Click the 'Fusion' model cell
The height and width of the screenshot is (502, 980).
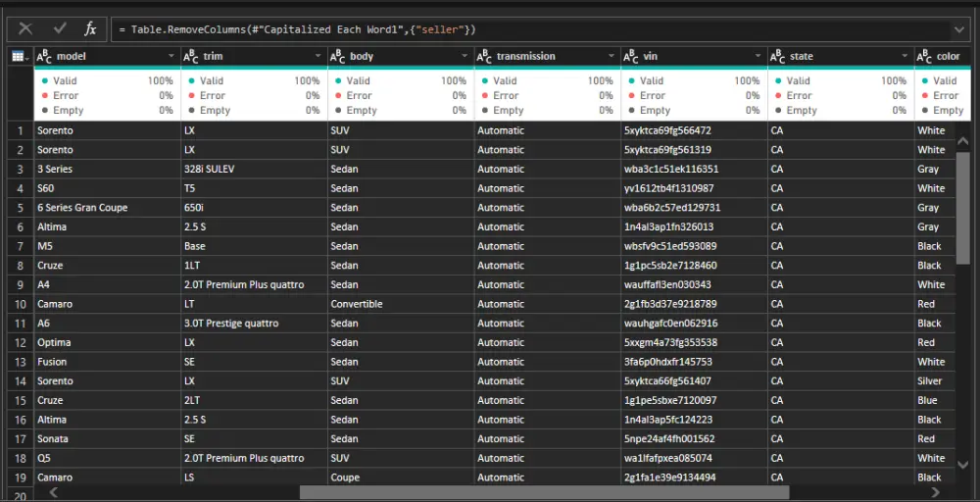108,362
